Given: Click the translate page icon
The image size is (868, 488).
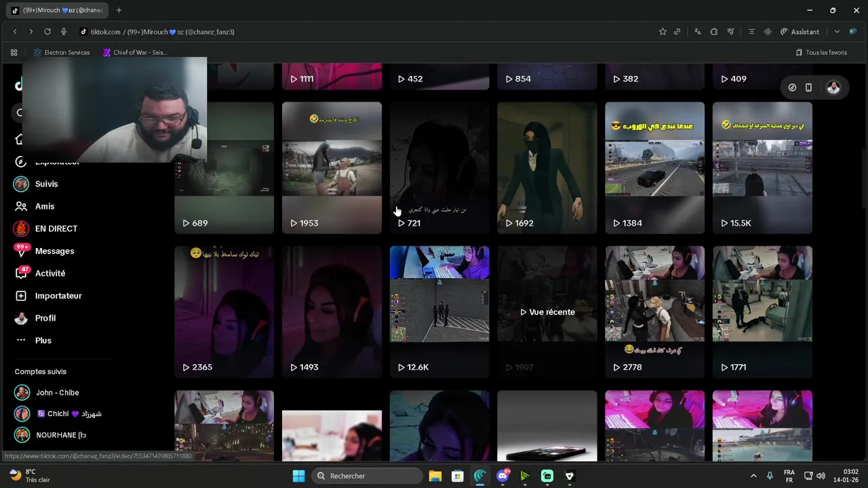Looking at the screenshot, I should point(697,32).
